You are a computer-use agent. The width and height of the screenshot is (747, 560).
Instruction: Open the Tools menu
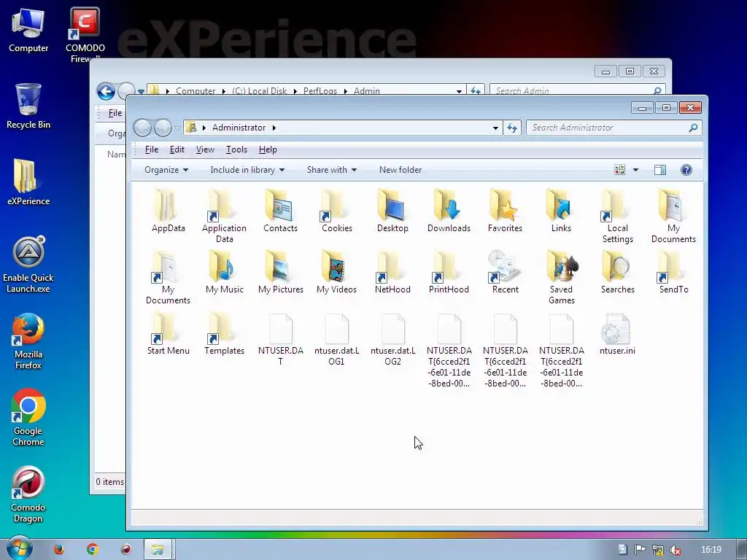click(236, 149)
